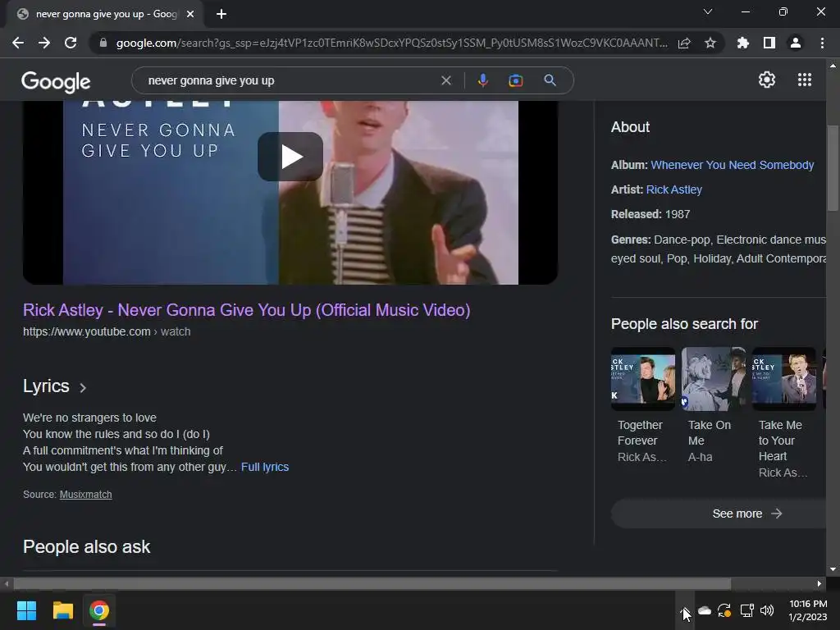The height and width of the screenshot is (630, 840).
Task: Clear the search query text
Action: 445,80
